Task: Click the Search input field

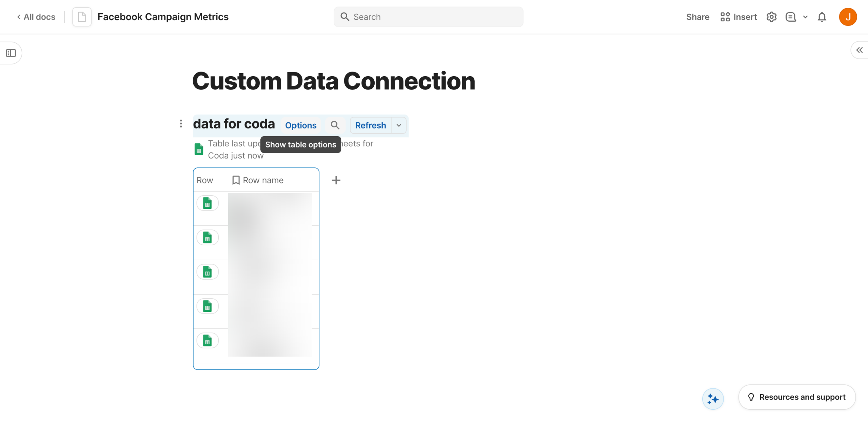Action: tap(428, 17)
